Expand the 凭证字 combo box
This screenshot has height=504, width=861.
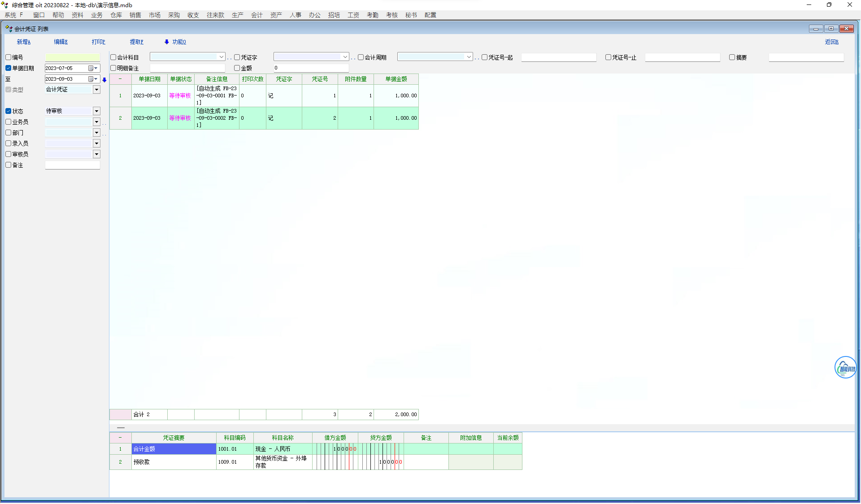[x=345, y=57]
